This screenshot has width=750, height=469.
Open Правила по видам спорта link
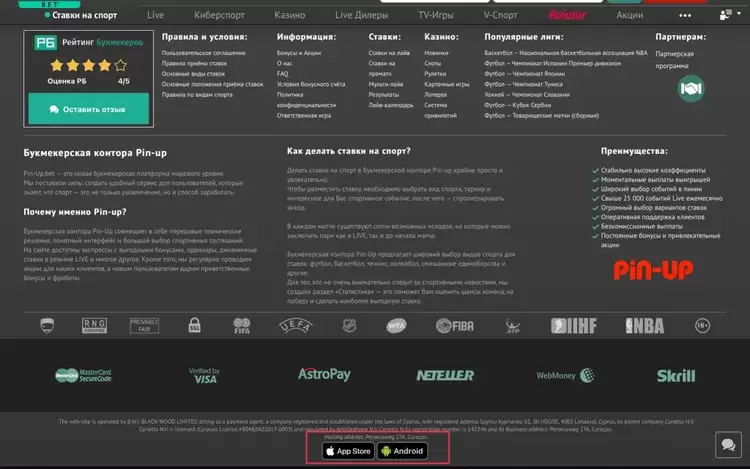197,95
